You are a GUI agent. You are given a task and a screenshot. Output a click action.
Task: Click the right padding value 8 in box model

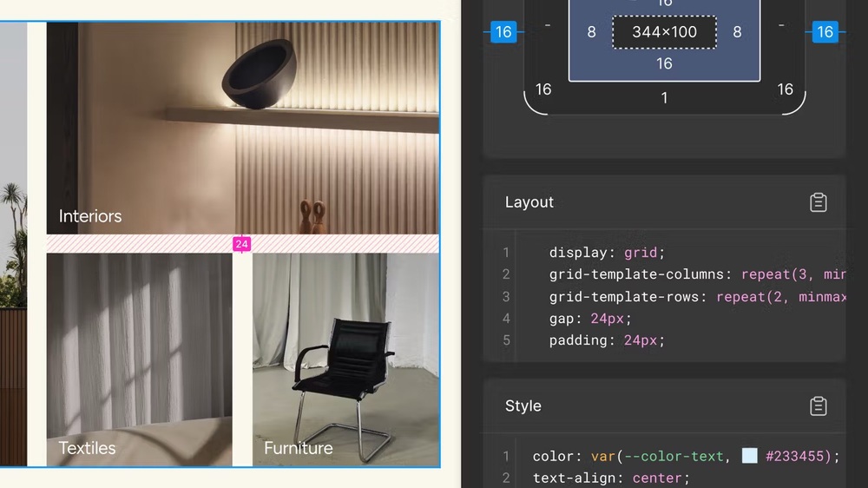pos(737,32)
